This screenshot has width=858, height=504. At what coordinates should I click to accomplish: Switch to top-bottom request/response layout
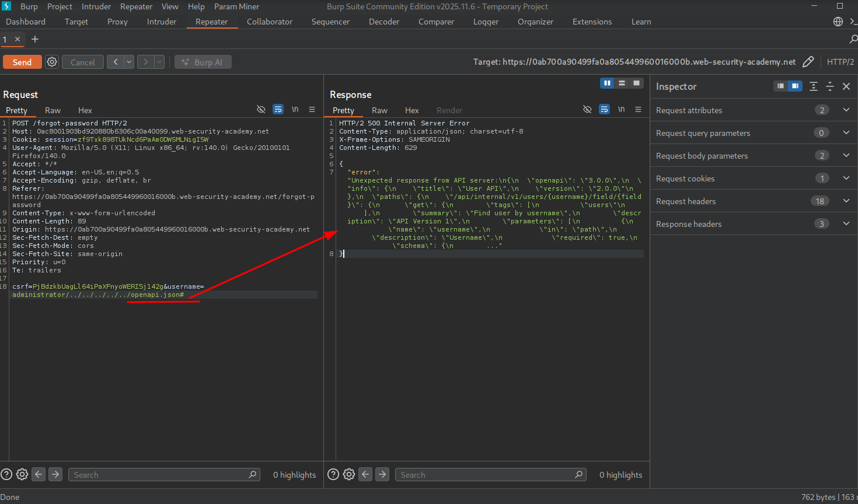(x=622, y=83)
